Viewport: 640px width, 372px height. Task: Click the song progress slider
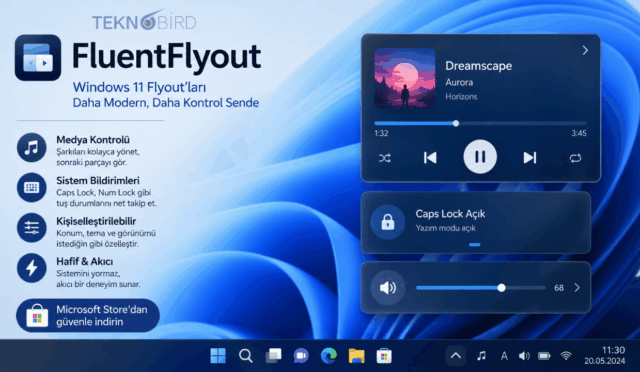tap(480, 123)
